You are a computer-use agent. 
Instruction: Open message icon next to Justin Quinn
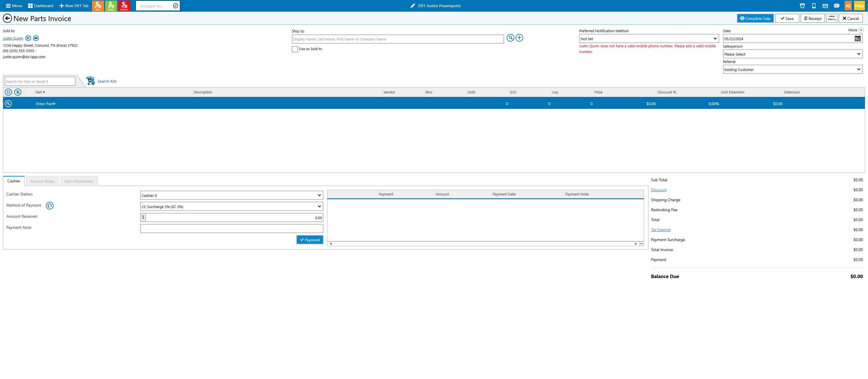pyautogui.click(x=36, y=38)
